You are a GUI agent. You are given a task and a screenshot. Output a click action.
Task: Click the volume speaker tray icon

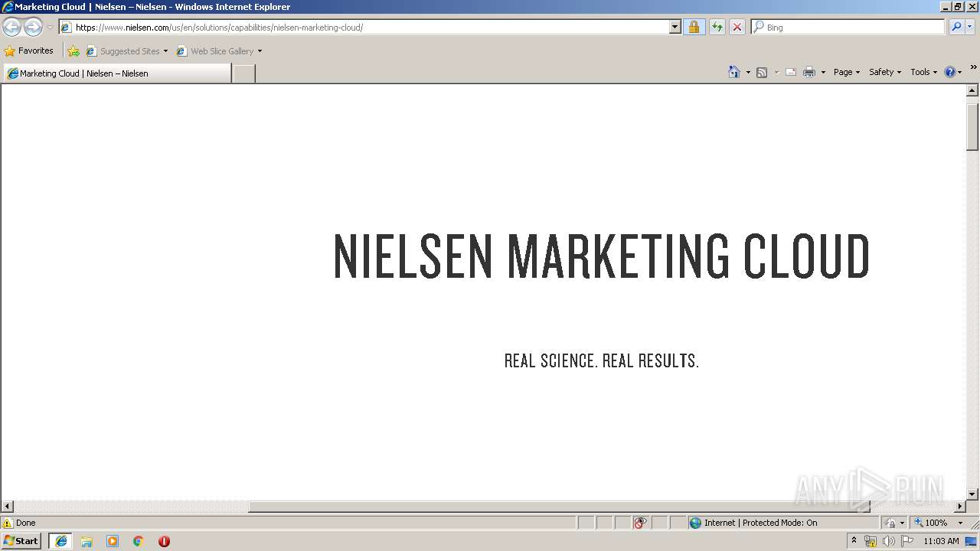click(x=888, y=541)
